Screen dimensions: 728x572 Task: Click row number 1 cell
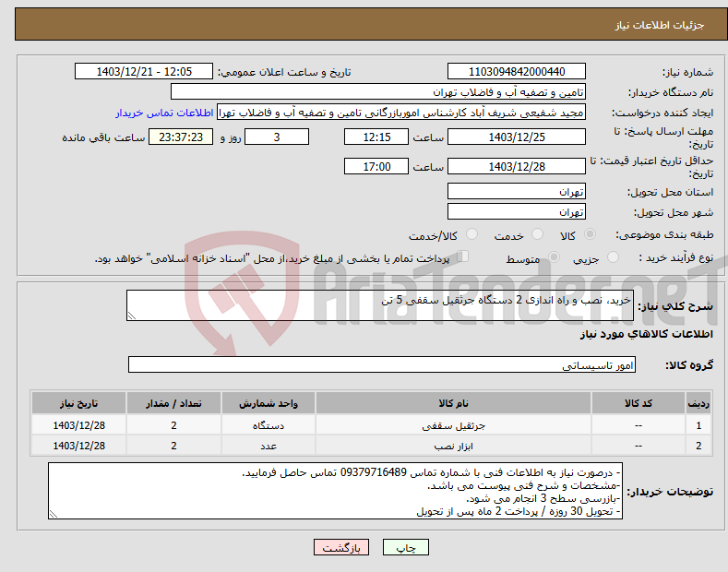(x=698, y=425)
